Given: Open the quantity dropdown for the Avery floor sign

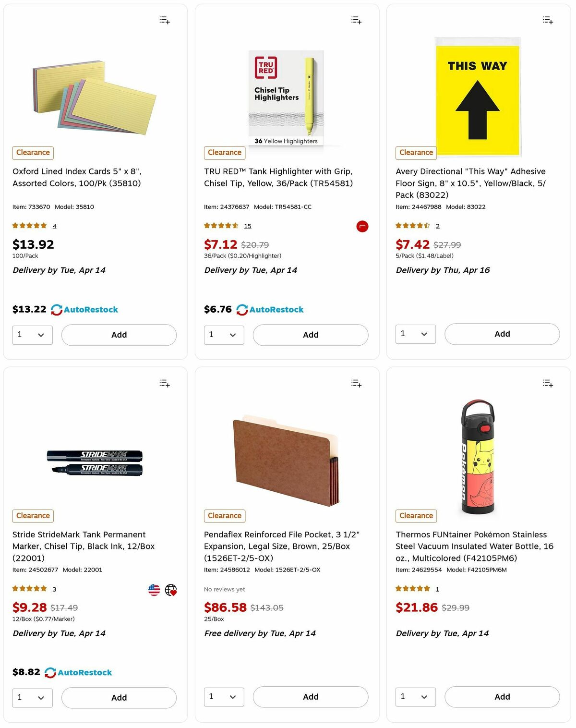Looking at the screenshot, I should tap(415, 334).
